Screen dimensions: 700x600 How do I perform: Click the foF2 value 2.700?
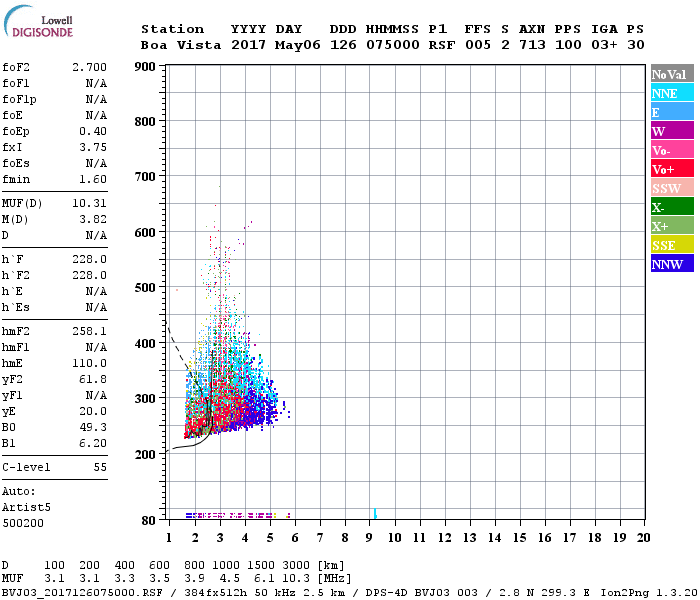click(89, 67)
